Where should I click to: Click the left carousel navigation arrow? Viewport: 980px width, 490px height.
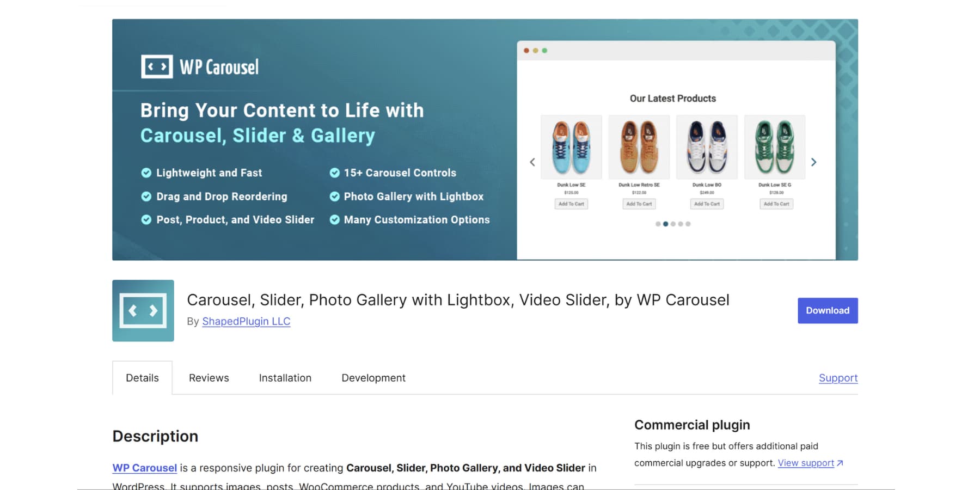[x=532, y=162]
